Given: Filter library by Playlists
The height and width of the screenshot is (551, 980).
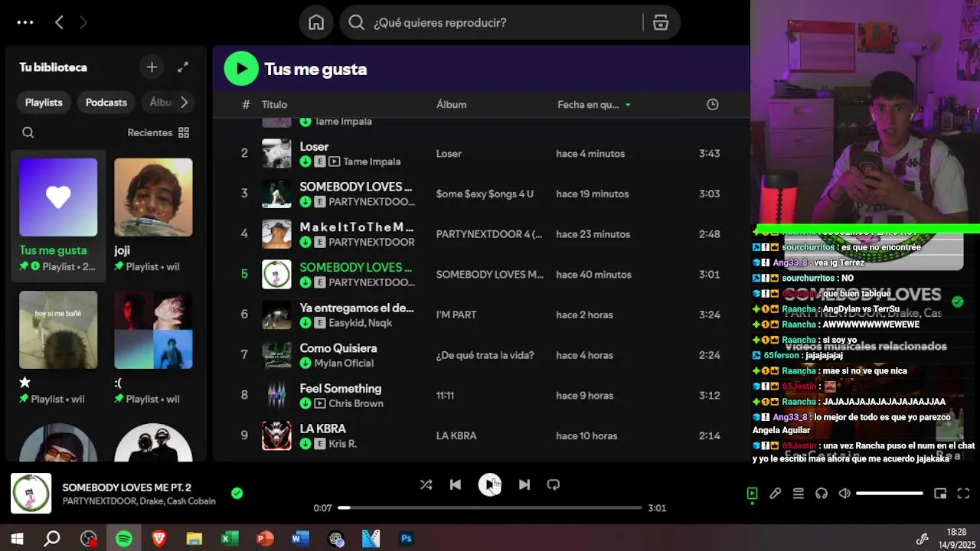Looking at the screenshot, I should [44, 103].
